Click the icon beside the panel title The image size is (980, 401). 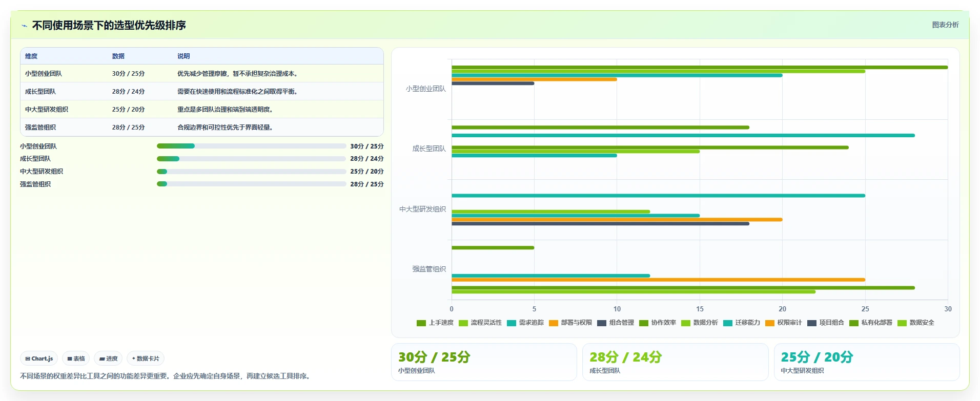pos(24,26)
